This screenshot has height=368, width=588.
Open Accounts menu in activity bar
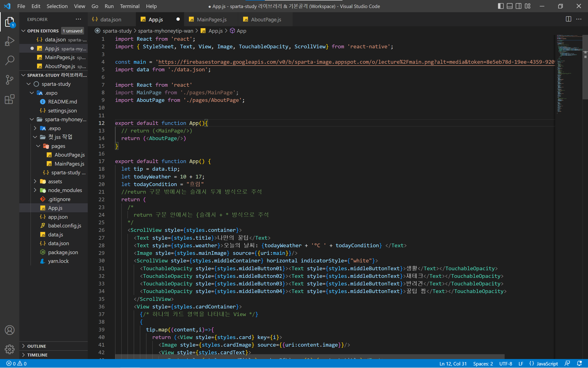(x=9, y=330)
